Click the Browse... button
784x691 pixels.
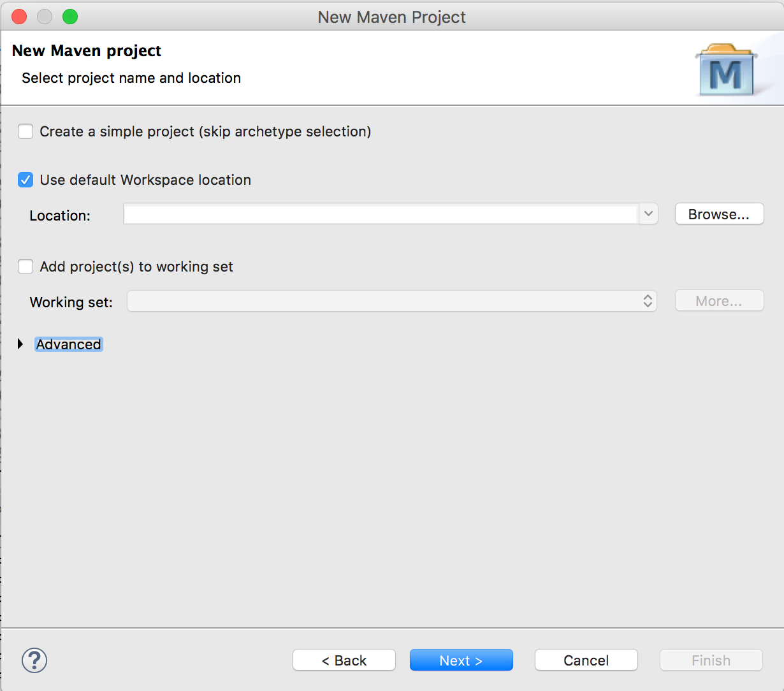[719, 214]
